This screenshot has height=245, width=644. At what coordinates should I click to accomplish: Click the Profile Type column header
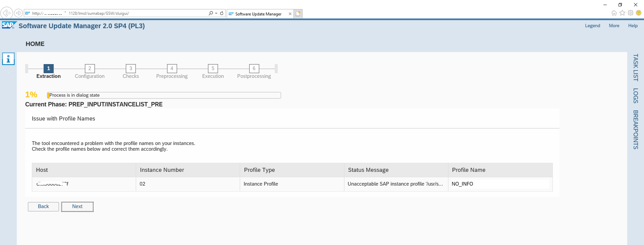(292, 170)
